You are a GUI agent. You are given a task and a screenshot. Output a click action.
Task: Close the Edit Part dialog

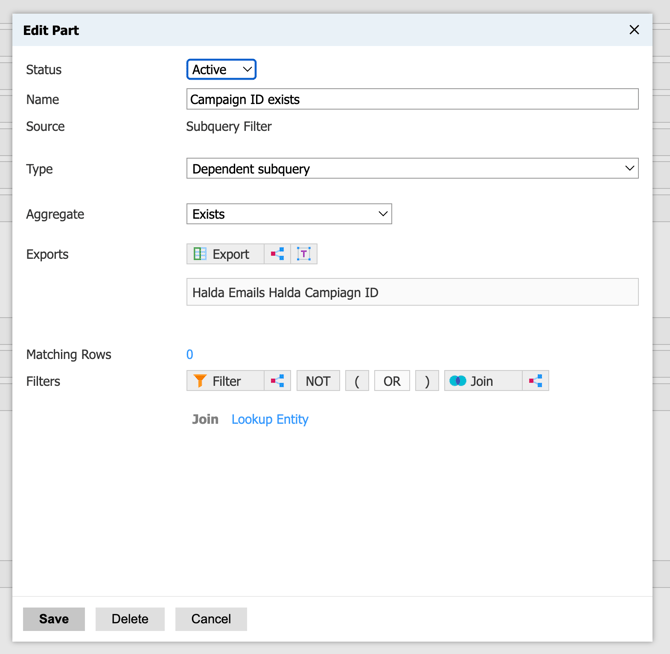tap(634, 30)
